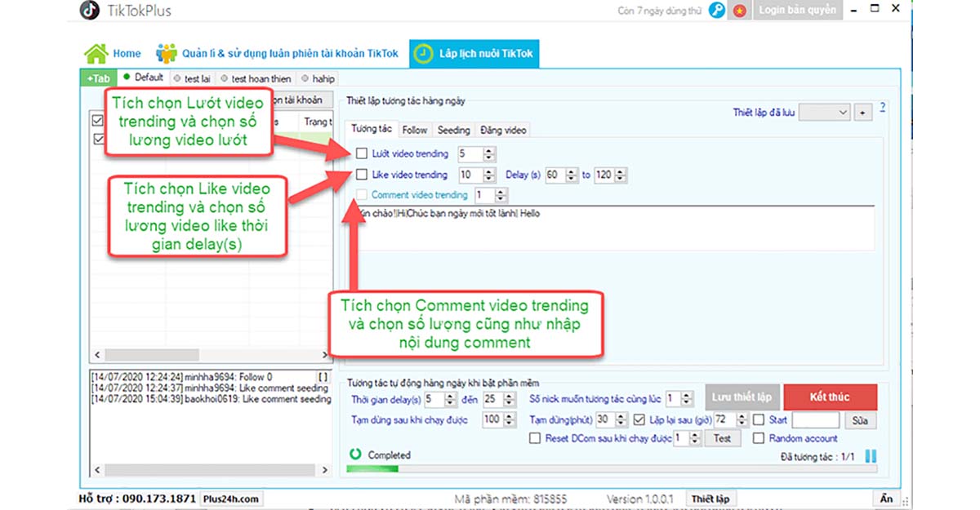Click the log entry baokhoi0619: Like comment seeding
Viewport: 980px width, 510px height.
[x=211, y=400]
